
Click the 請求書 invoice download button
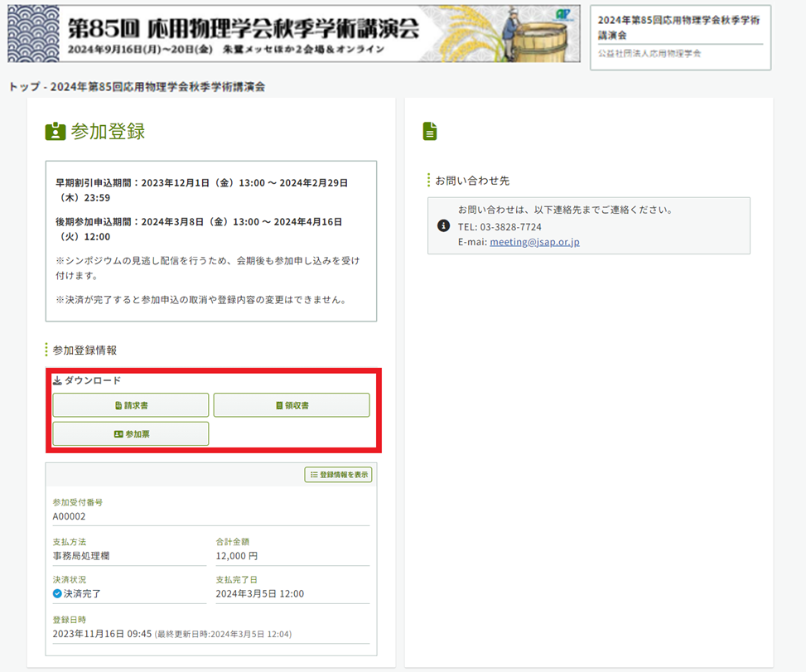[131, 405]
